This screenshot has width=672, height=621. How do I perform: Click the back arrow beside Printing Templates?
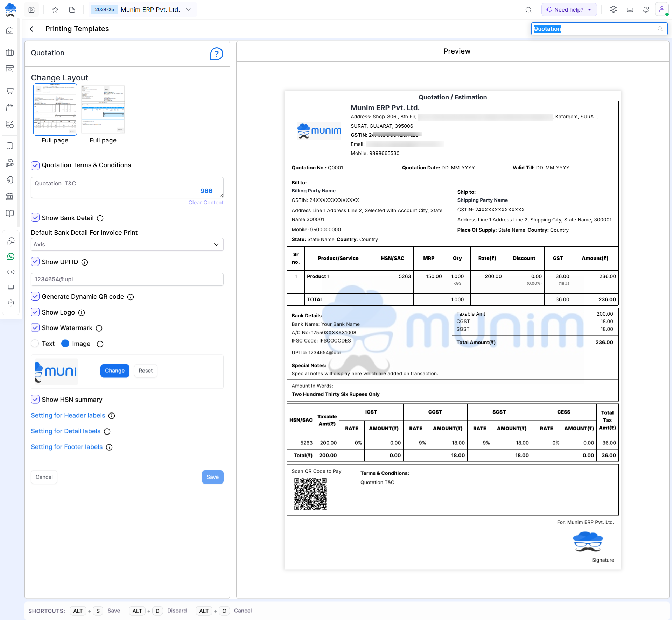click(32, 29)
